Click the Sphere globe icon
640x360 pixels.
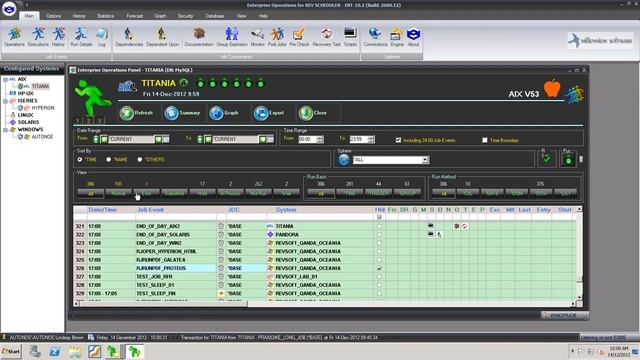coord(344,160)
